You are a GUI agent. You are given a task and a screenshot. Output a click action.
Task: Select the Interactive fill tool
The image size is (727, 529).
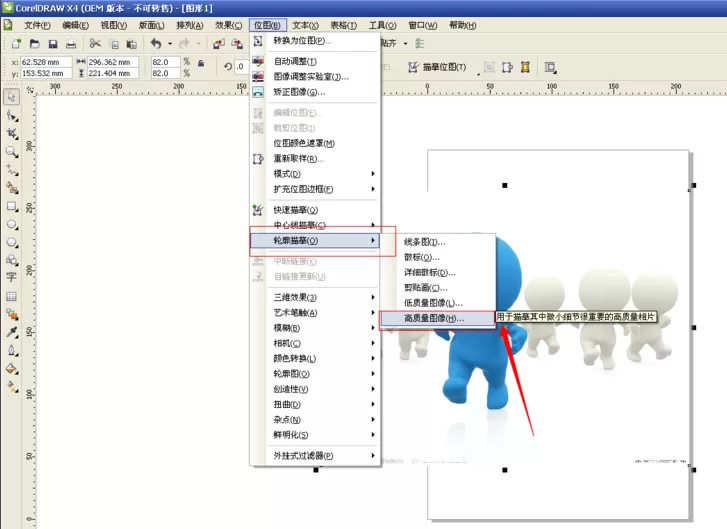point(12,387)
